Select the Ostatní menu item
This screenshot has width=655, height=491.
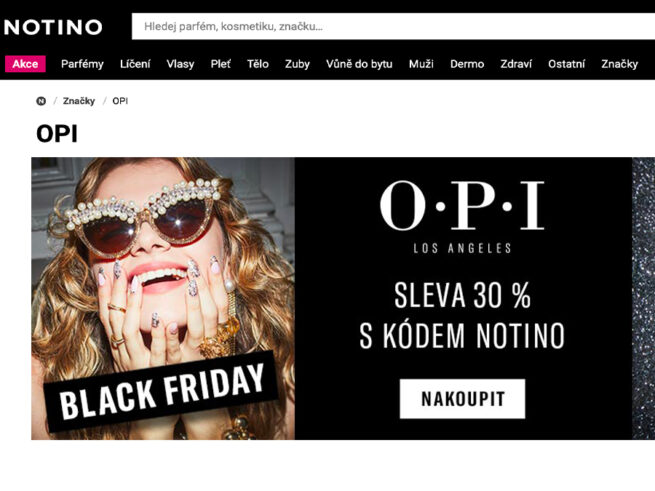[566, 64]
